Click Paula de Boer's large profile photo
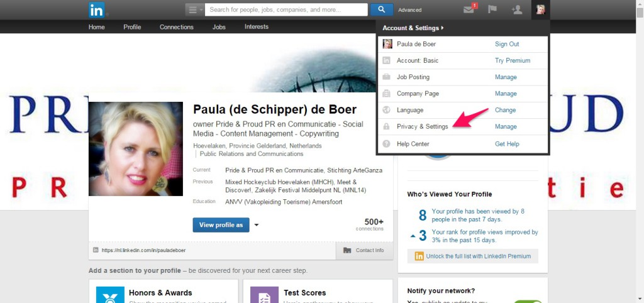 136,148
